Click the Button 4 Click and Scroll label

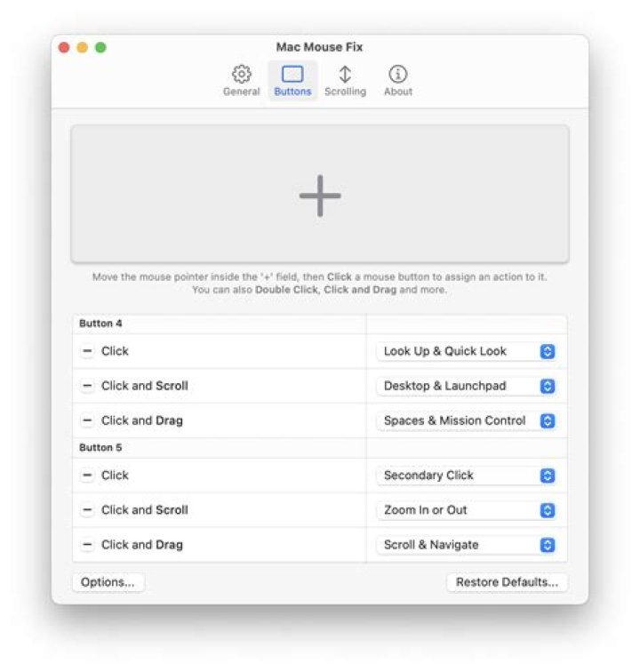tap(145, 386)
